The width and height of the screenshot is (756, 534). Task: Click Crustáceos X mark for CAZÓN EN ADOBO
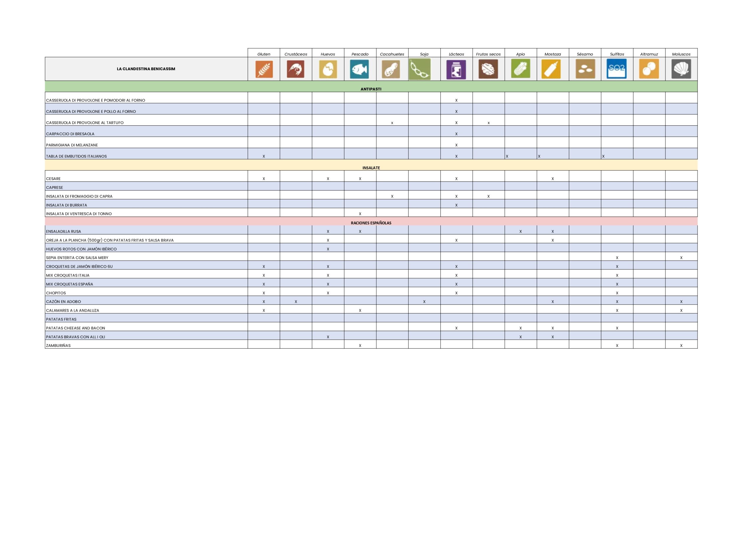pos(296,302)
